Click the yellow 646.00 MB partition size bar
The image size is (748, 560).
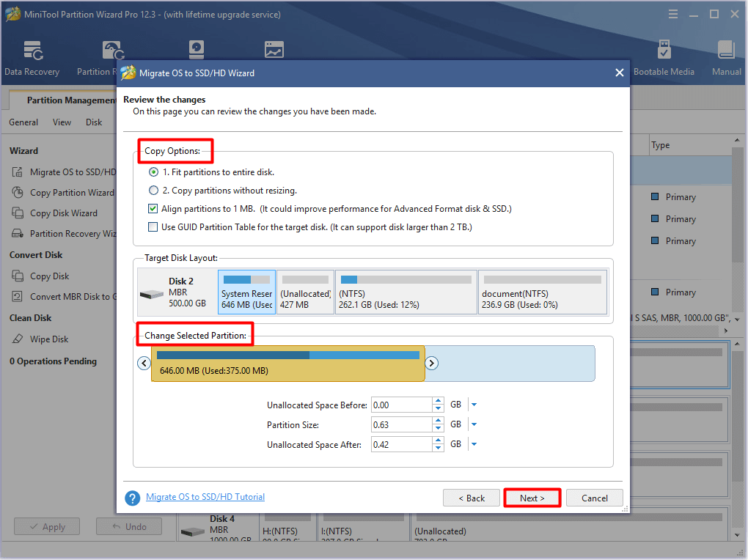coord(287,364)
